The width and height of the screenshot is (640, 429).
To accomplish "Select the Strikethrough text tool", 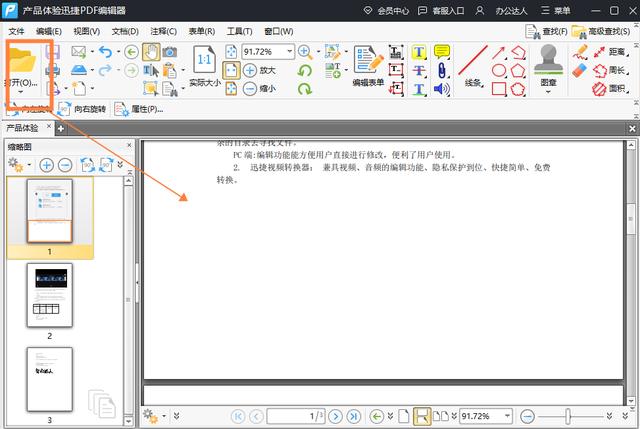I will tap(419, 70).
